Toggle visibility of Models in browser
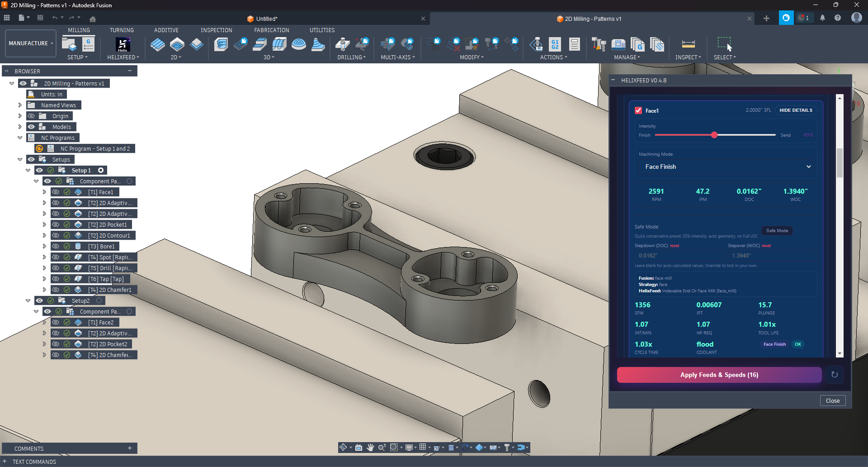The width and height of the screenshot is (868, 467). click(x=31, y=127)
